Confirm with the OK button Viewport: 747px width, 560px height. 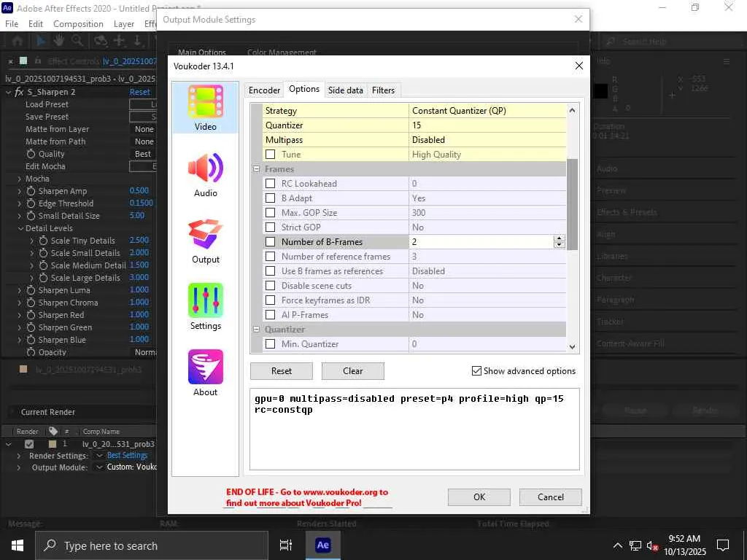click(x=479, y=497)
